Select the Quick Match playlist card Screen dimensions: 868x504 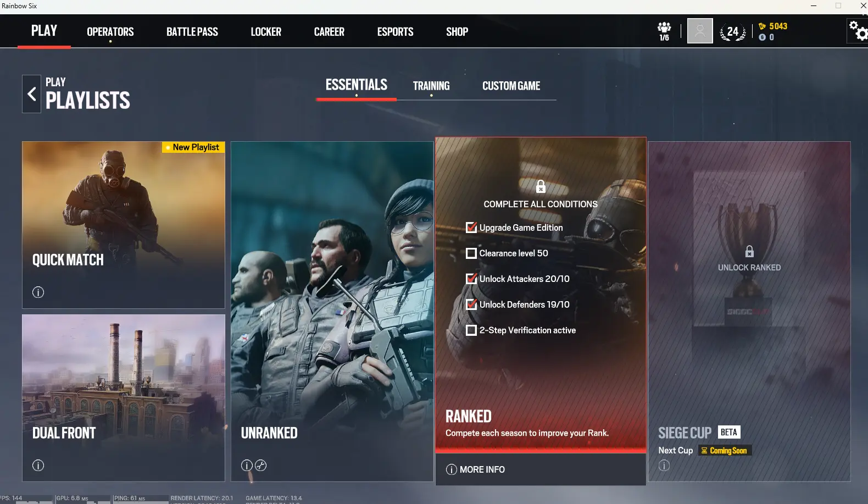click(x=124, y=225)
